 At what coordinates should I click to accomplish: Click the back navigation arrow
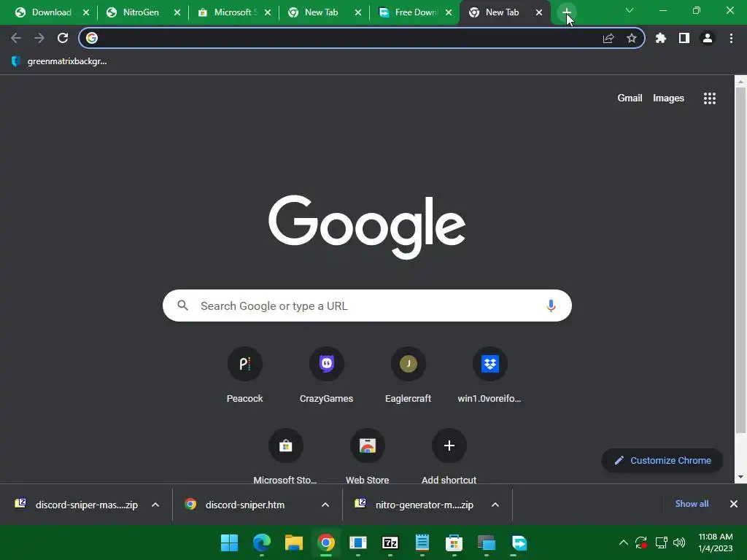16,38
